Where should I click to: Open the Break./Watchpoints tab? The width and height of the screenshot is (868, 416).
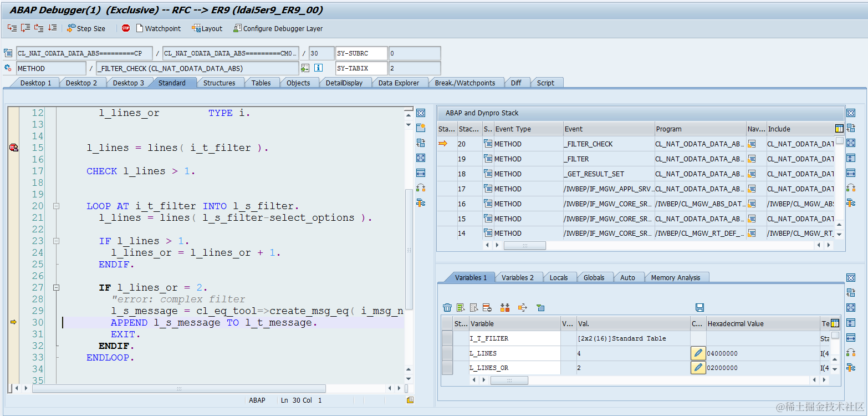pyautogui.click(x=465, y=83)
